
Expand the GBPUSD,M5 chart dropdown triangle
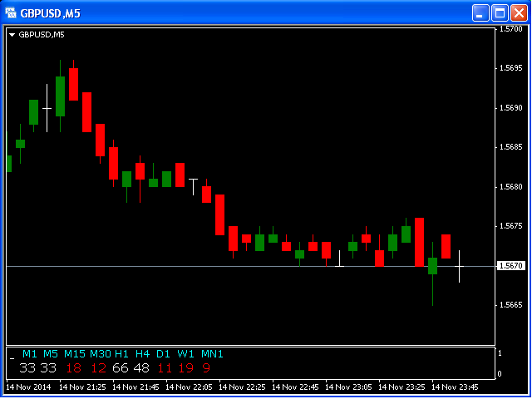click(12, 34)
